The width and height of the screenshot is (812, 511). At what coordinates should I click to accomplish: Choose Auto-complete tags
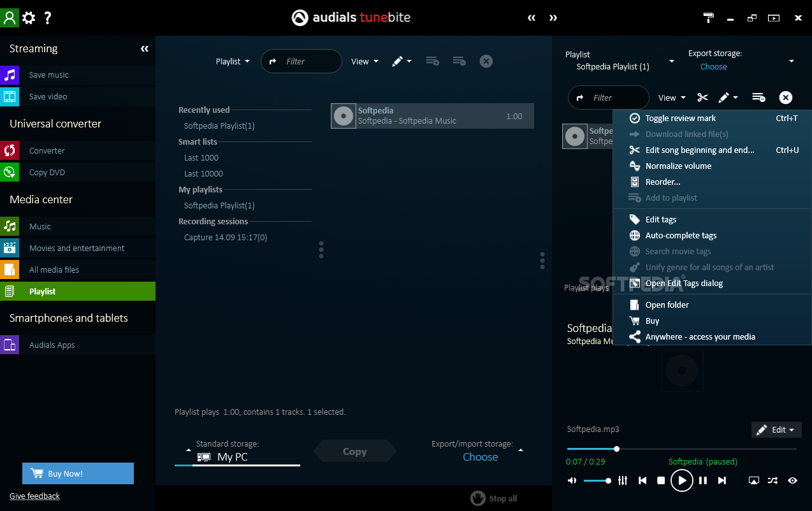[x=712, y=235]
